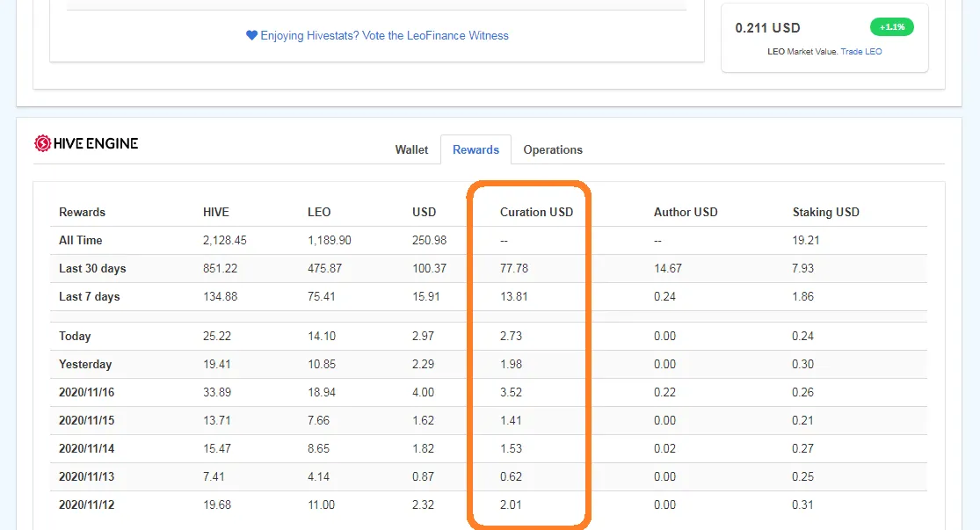980x530 pixels.
Task: Click Today's USD value 2.97
Action: [x=423, y=337]
